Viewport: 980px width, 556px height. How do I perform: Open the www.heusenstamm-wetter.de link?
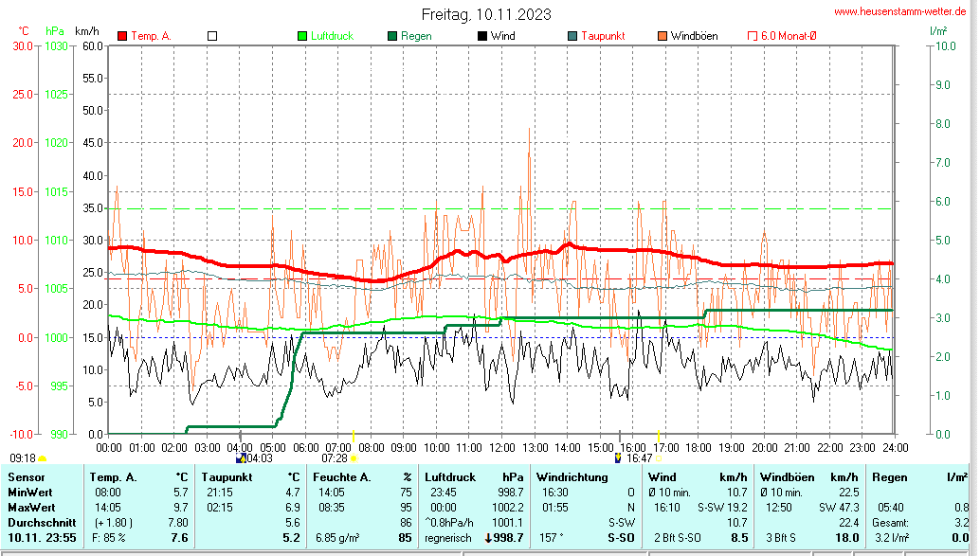[x=900, y=12]
